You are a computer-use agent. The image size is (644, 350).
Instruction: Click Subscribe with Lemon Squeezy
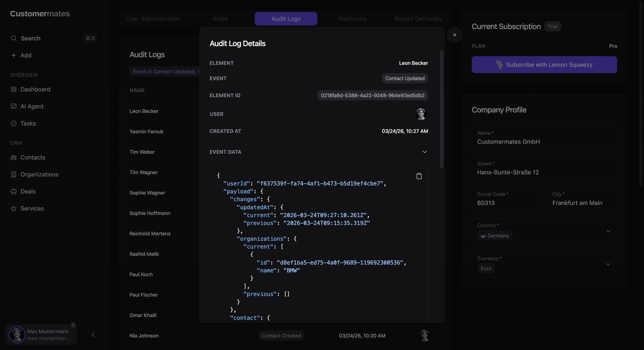pyautogui.click(x=544, y=65)
